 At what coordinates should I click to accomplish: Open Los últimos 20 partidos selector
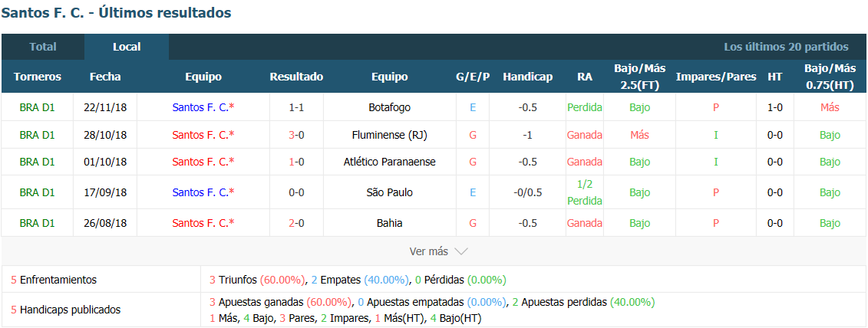point(786,47)
